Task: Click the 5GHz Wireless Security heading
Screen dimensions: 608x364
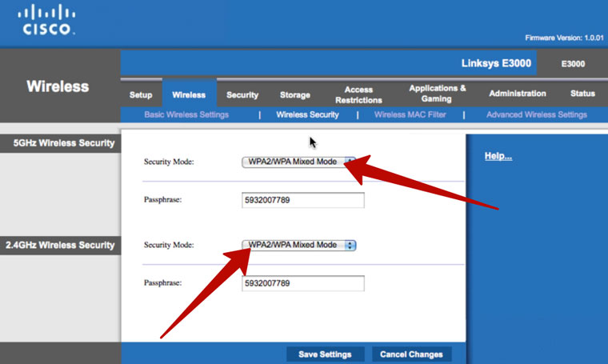Action: click(64, 143)
